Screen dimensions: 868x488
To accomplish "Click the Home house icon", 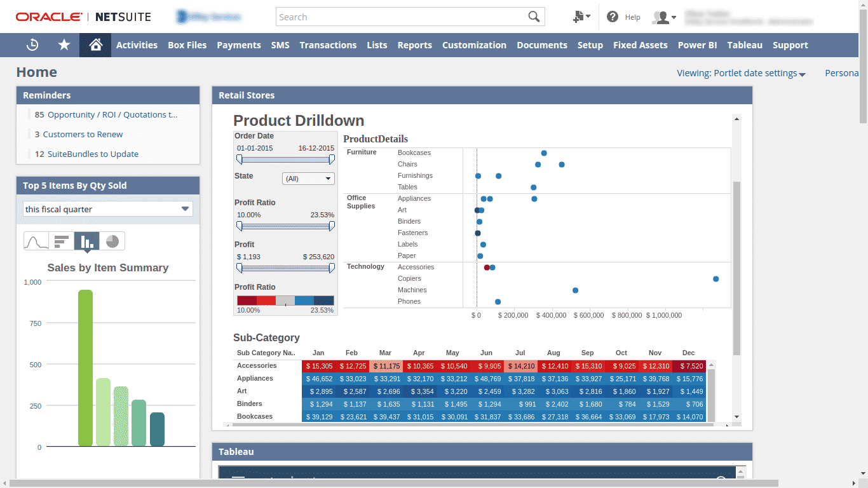I will tap(95, 45).
